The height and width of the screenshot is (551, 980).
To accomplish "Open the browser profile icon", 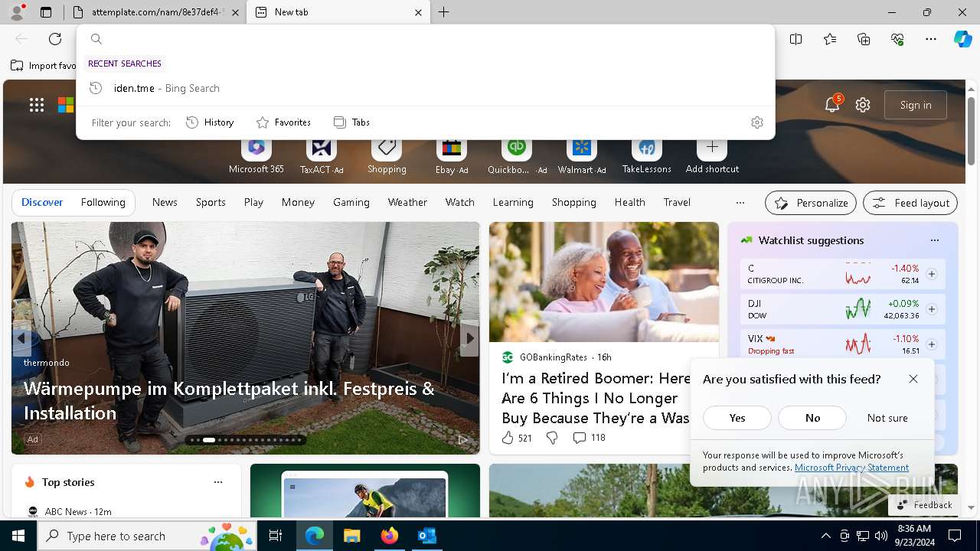I will [x=16, y=12].
